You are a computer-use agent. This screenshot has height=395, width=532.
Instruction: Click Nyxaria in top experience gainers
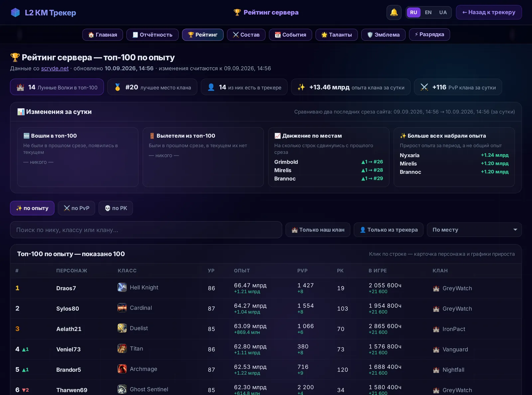(410, 155)
